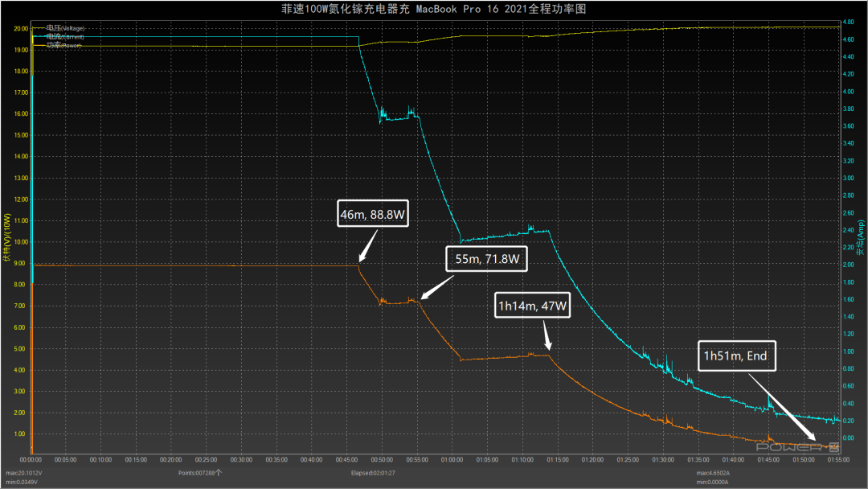Click the 20.00 left axis tick
The height and width of the screenshot is (489, 868).
click(x=21, y=29)
